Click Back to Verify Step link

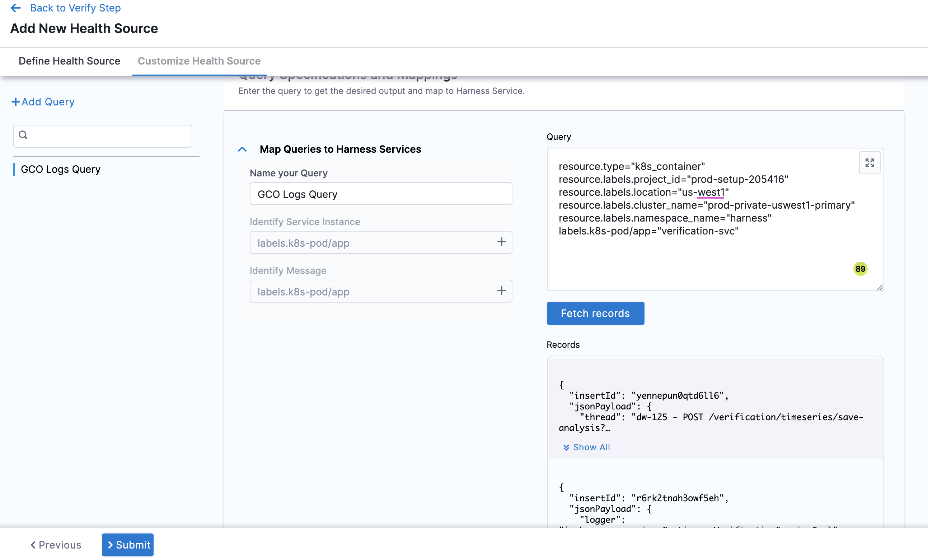(75, 8)
